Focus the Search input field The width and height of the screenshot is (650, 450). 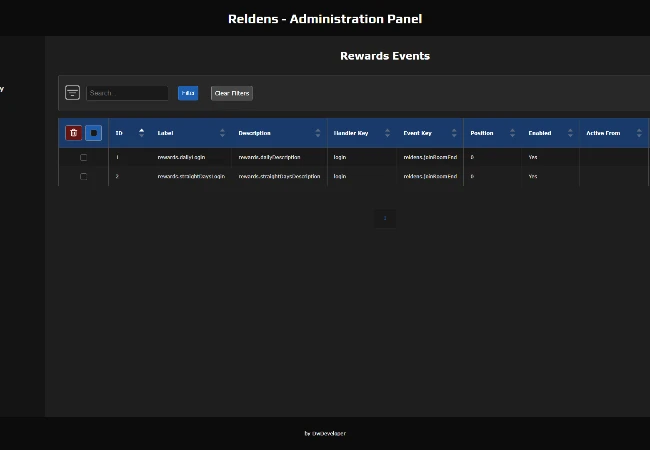click(127, 93)
